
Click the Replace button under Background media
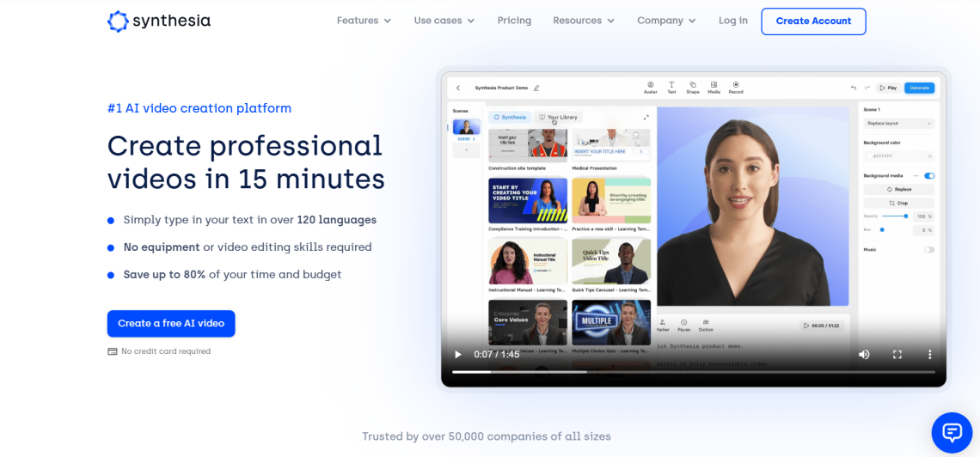[x=898, y=189]
